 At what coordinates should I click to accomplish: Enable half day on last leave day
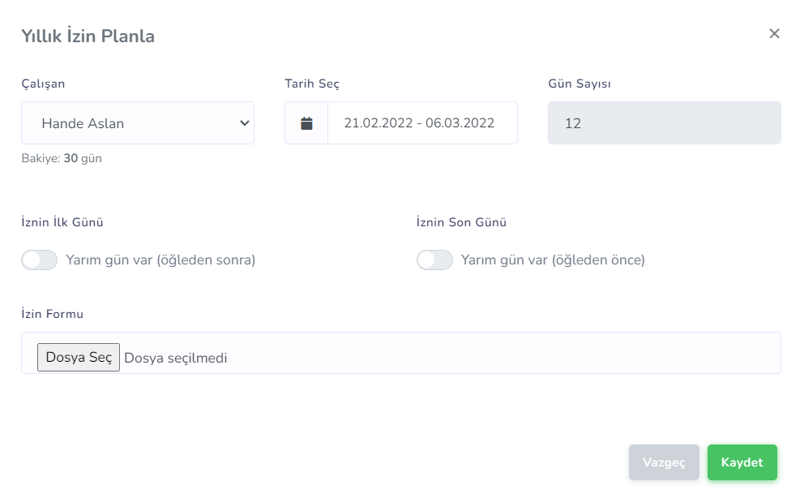click(x=435, y=260)
